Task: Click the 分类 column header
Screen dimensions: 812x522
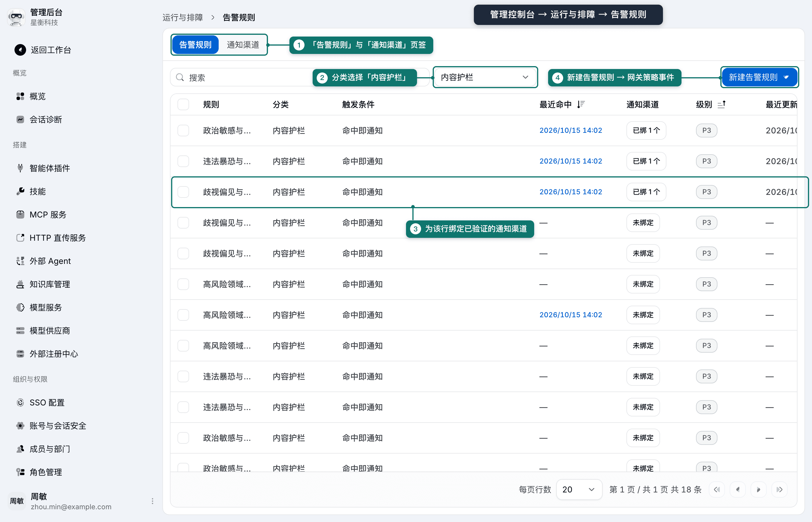Action: click(281, 104)
